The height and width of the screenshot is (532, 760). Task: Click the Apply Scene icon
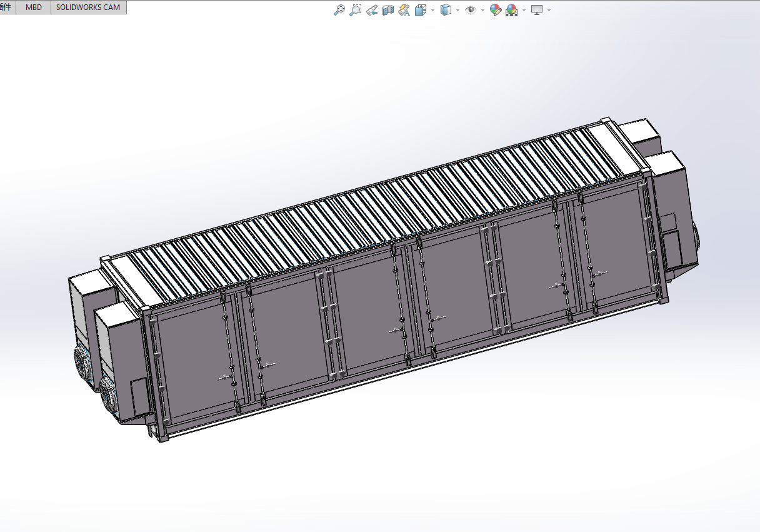point(511,10)
